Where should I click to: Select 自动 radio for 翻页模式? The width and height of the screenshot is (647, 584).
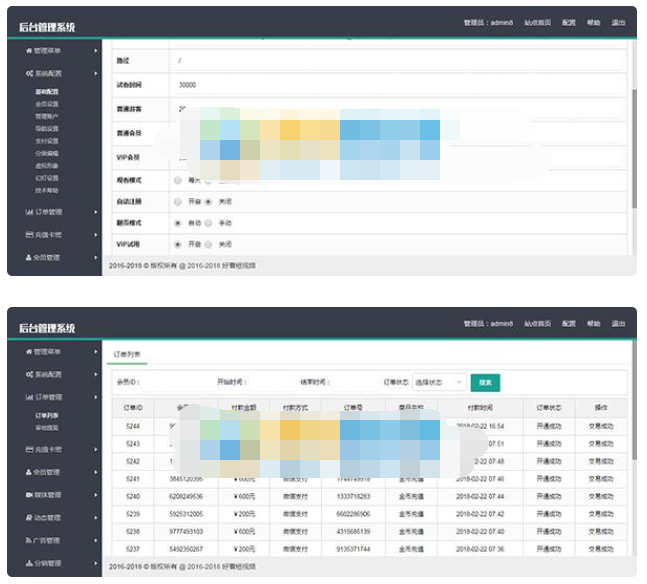pos(178,223)
